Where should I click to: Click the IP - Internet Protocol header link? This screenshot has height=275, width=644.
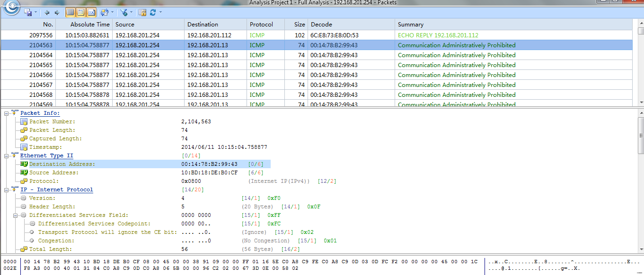tap(56, 189)
